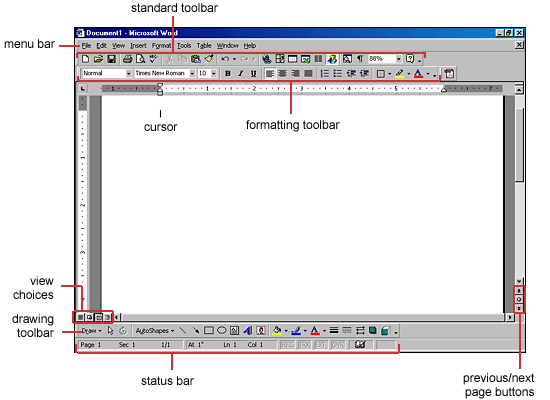Open the File menu
This screenshot has width=550, height=400.
coord(86,46)
